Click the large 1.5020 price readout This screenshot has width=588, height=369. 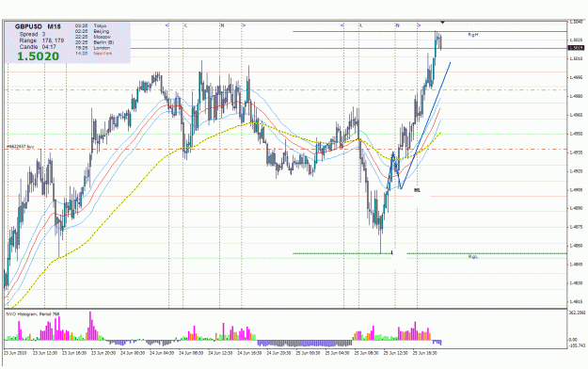pos(38,56)
